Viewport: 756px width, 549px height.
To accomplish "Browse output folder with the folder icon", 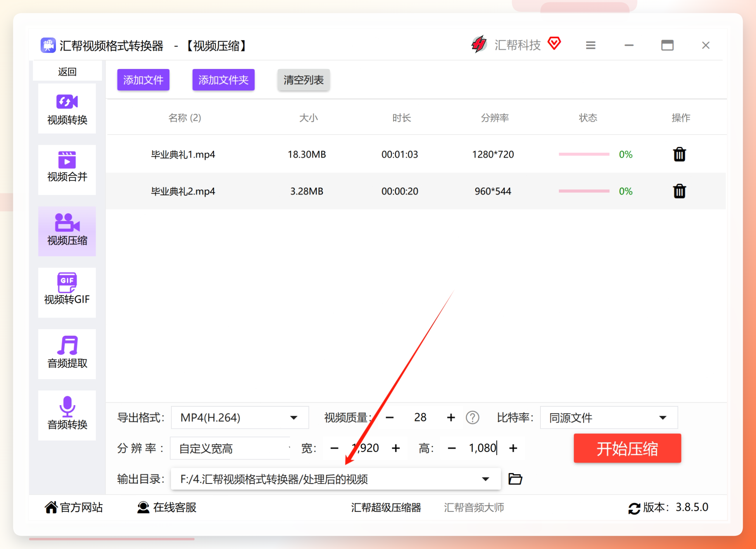I will tap(515, 479).
